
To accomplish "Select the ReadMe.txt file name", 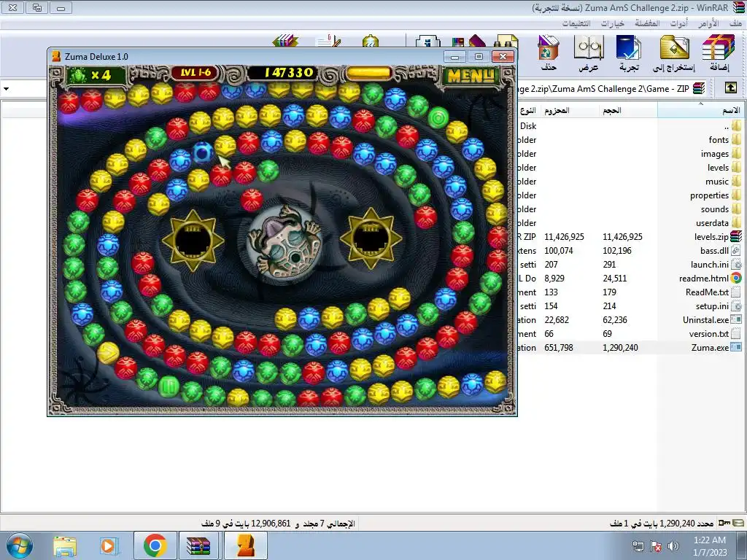I will [x=707, y=292].
